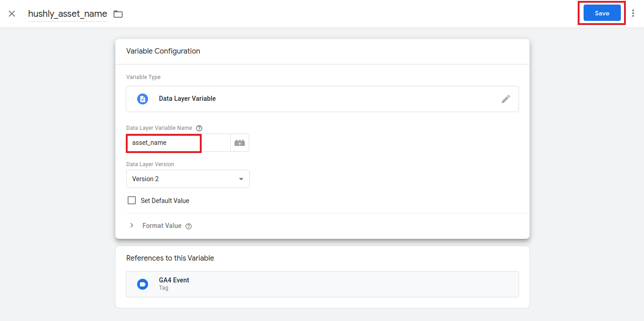Image resolution: width=644 pixels, height=321 pixels.
Task: Click the Data Layer Variable type icon
Action: click(143, 99)
